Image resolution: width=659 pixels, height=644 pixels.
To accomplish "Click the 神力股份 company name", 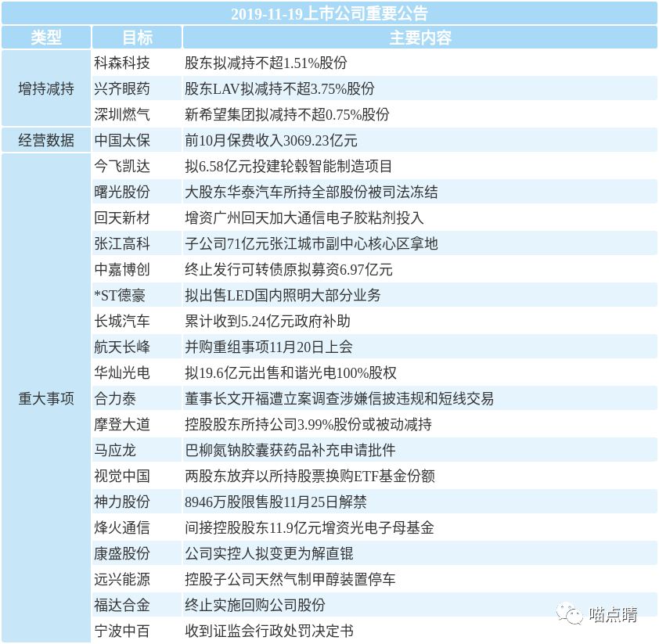I will [x=122, y=502].
